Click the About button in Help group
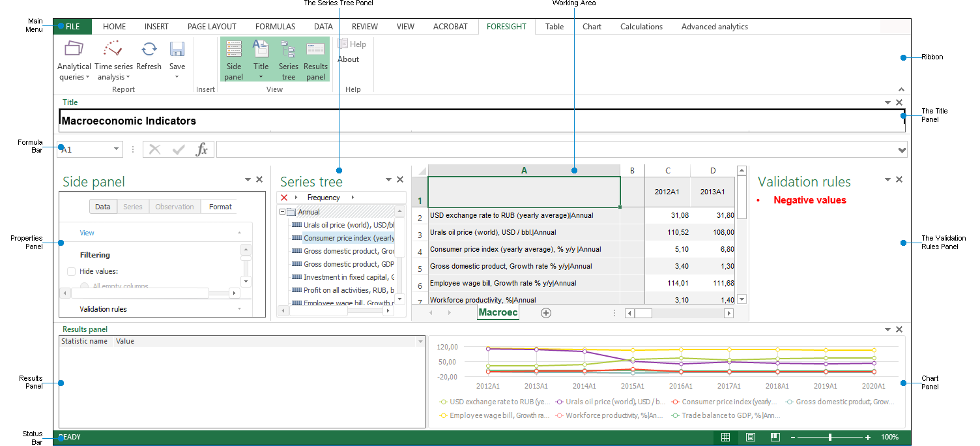Image resolution: width=980 pixels, height=446 pixels. point(347,59)
